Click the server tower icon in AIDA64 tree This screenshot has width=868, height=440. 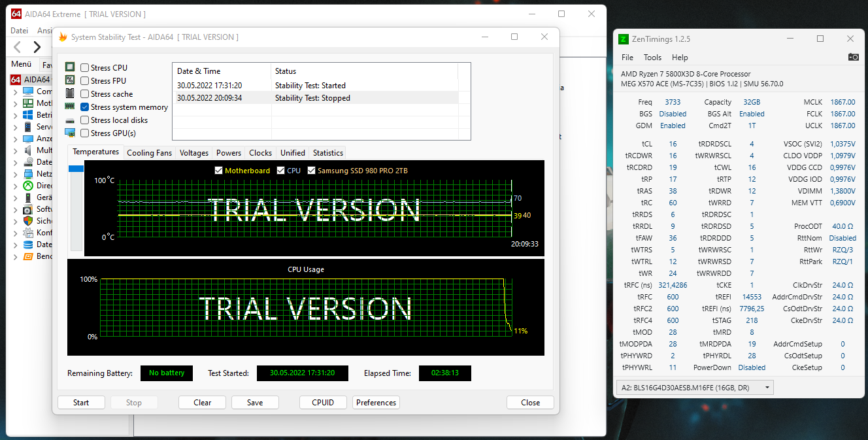(28, 127)
